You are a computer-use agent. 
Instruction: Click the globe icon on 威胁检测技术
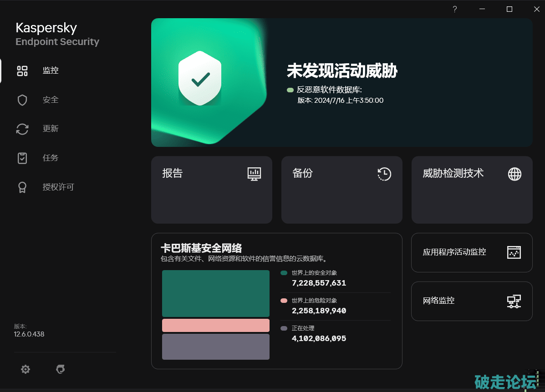tap(514, 174)
